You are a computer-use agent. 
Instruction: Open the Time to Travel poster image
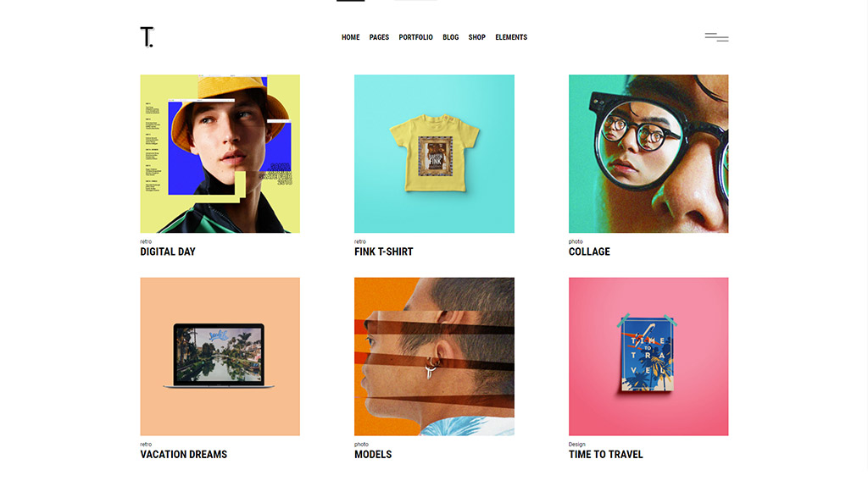pos(648,357)
